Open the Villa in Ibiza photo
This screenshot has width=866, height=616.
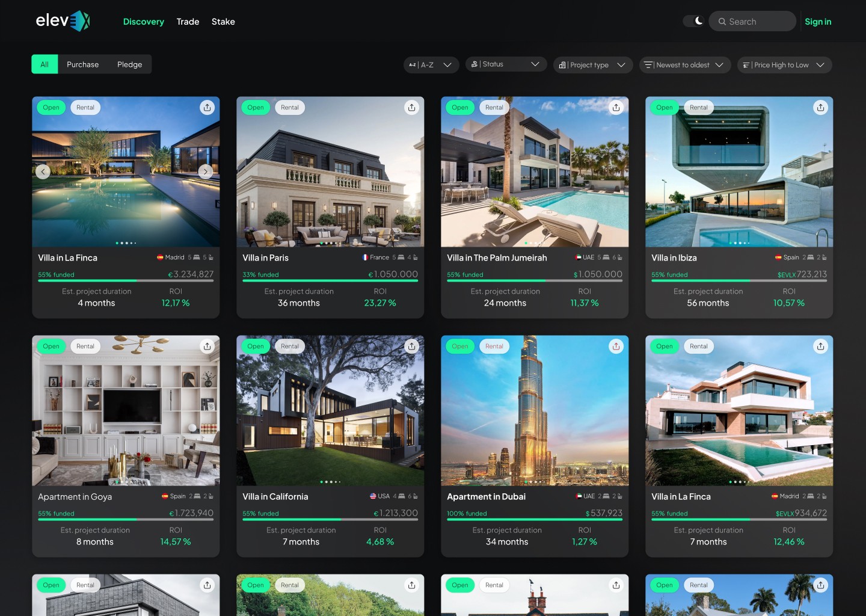click(x=739, y=172)
